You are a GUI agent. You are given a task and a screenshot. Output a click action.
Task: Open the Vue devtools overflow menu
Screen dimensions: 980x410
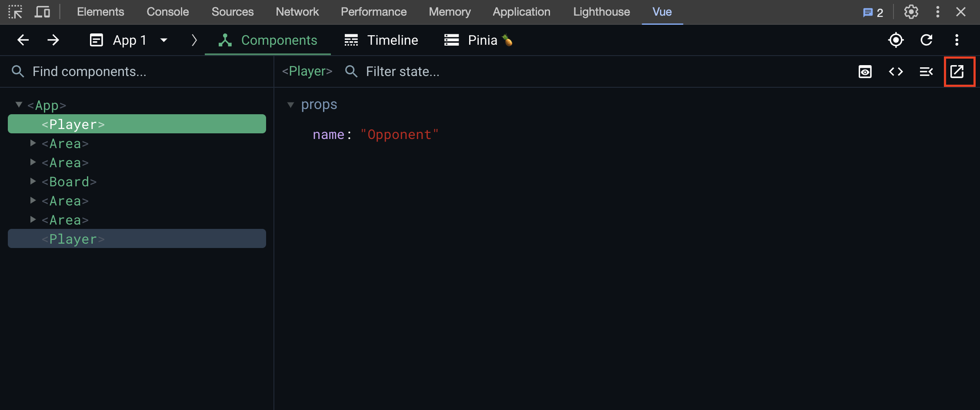click(957, 40)
